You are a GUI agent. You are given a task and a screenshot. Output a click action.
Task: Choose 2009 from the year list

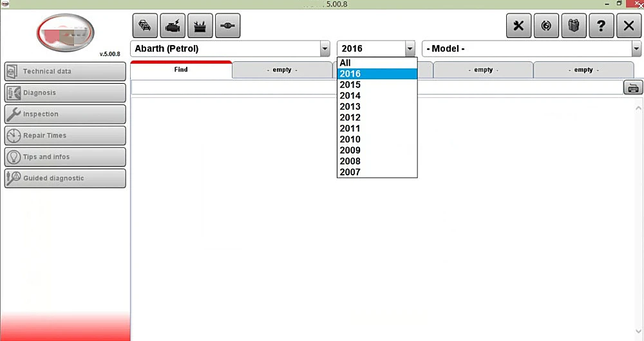377,150
